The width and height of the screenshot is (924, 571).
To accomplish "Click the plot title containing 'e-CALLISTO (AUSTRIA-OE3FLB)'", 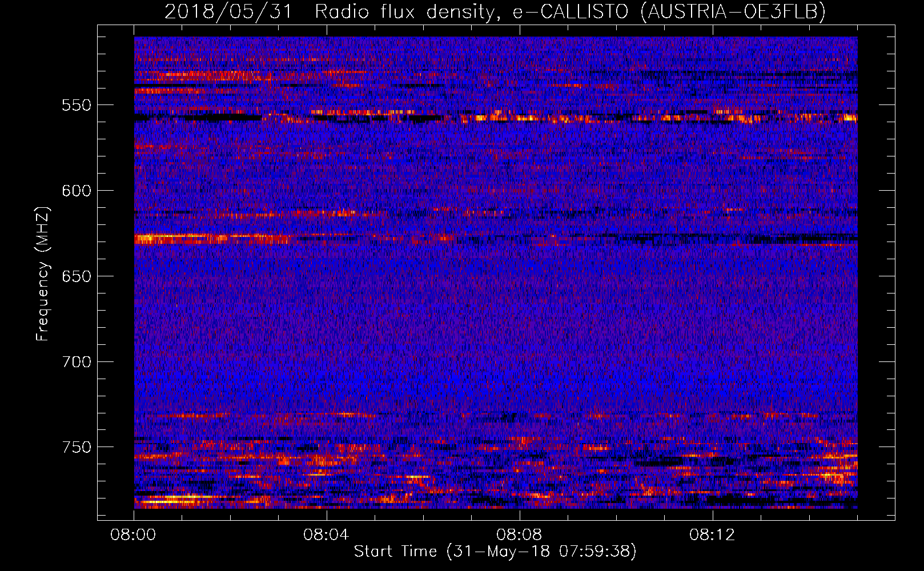I will pyautogui.click(x=495, y=11).
